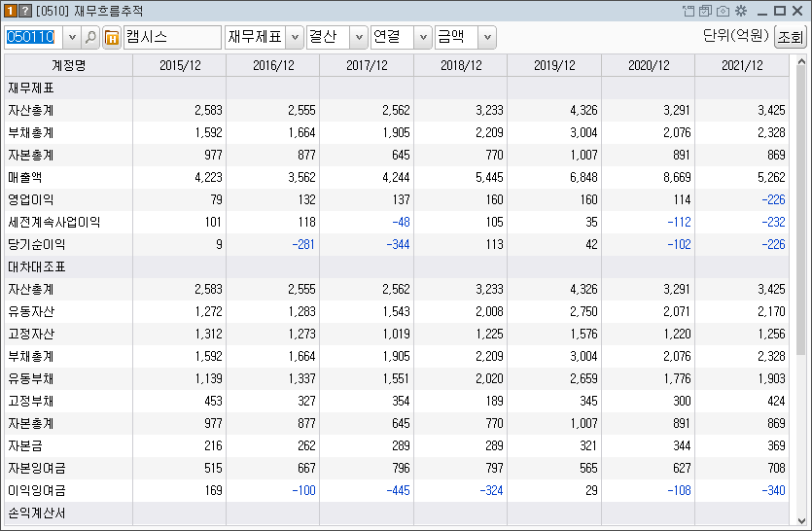Open the 연결 dropdown
Viewport: 812px width, 531px height.
[x=423, y=37]
